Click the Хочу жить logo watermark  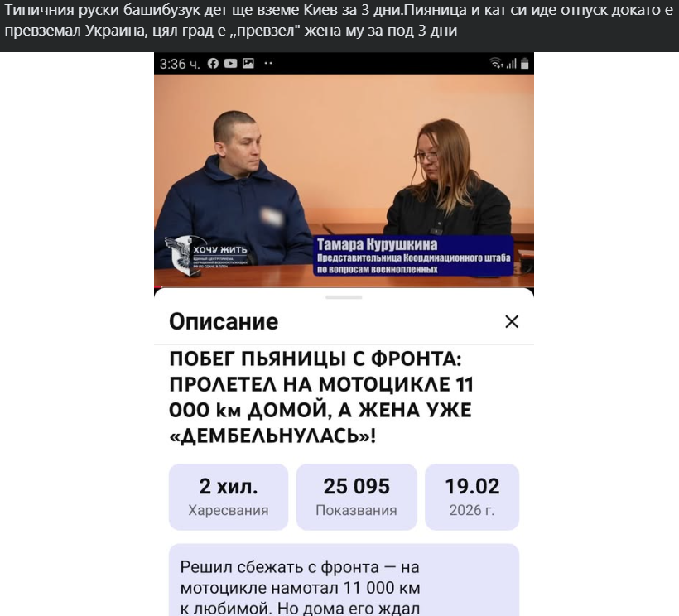click(206, 255)
